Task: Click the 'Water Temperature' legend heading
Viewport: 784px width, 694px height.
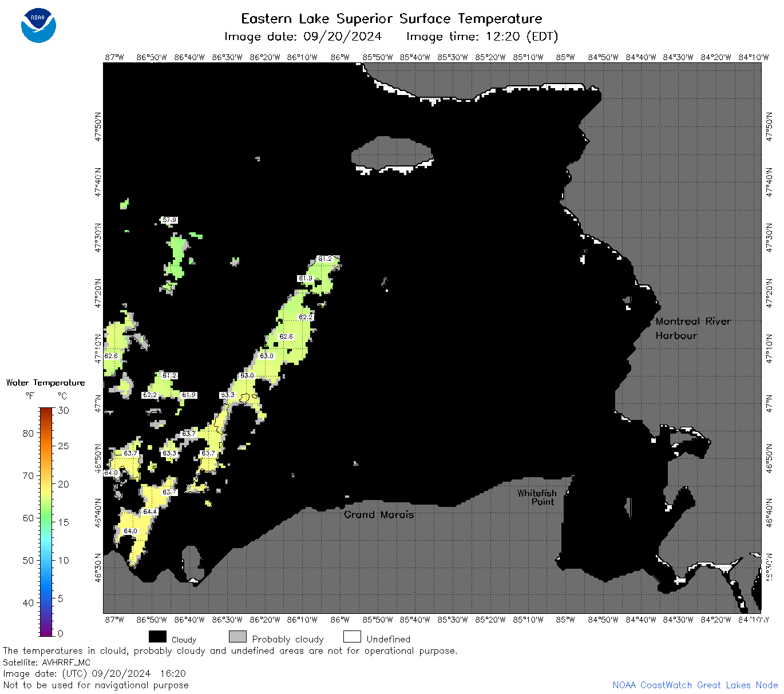Action: (45, 383)
